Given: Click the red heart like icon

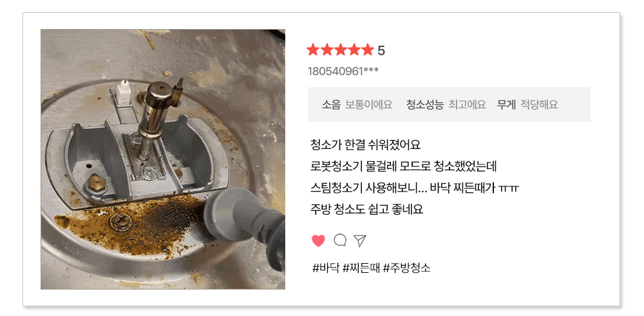Looking at the screenshot, I should pos(318,241).
